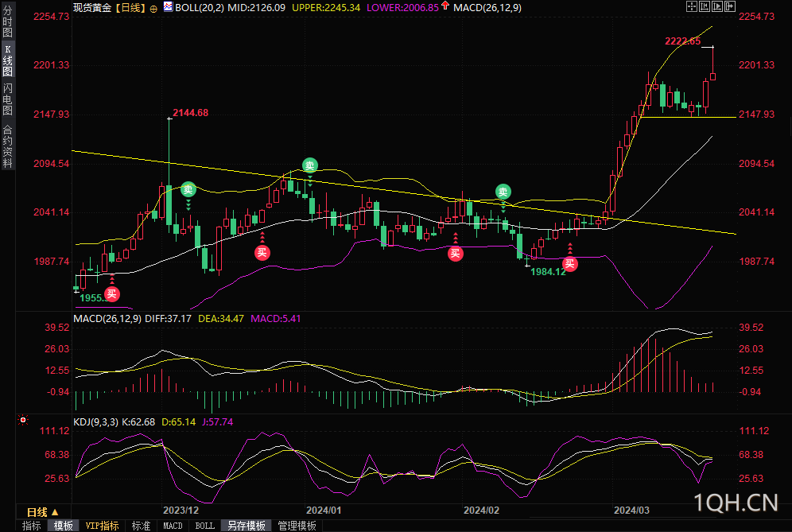Click the red up arrow before MACD(26,12,9)

tap(445, 6)
